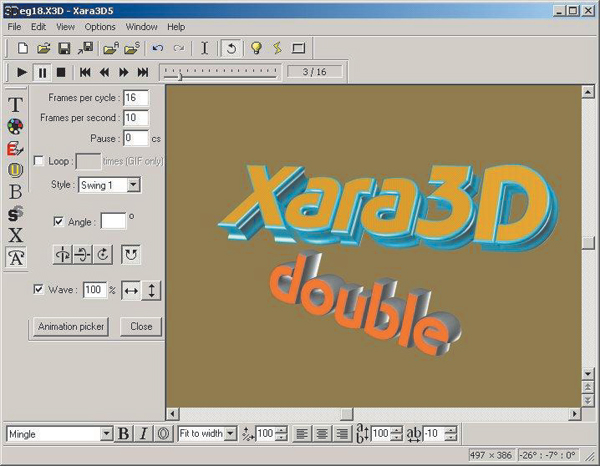Open Extrusion options with red E icon
This screenshot has height=466, width=600.
(16, 148)
